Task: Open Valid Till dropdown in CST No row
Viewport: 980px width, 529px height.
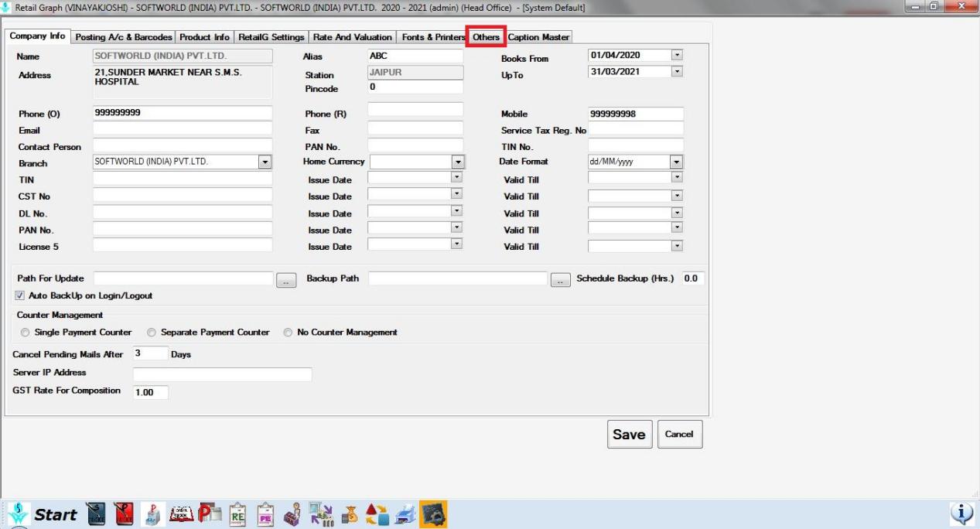Action: point(677,196)
